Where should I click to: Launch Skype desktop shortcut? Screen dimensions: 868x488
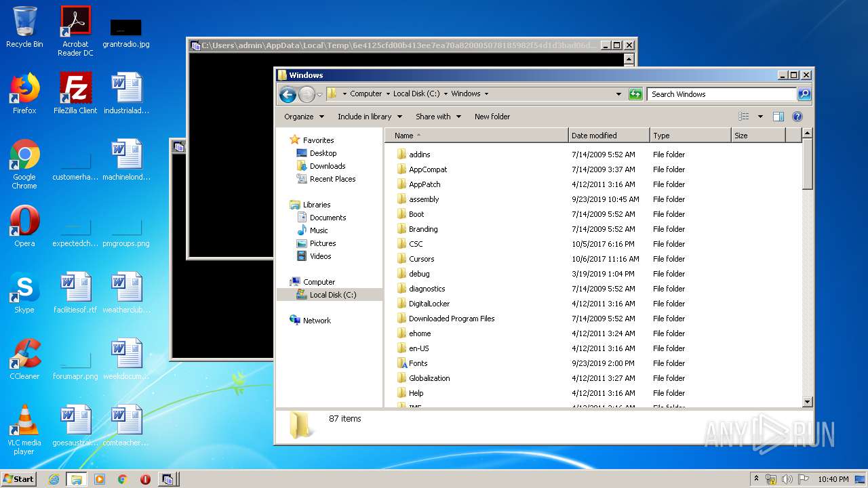tap(24, 293)
